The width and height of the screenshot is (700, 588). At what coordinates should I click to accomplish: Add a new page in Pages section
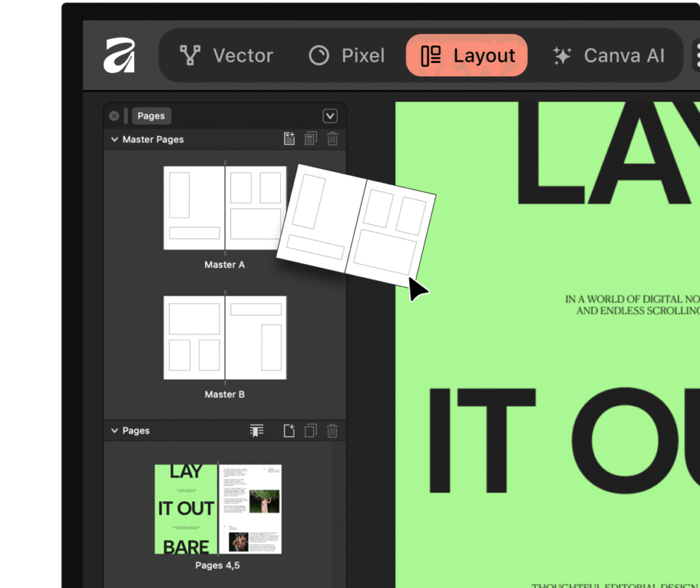[x=289, y=431]
